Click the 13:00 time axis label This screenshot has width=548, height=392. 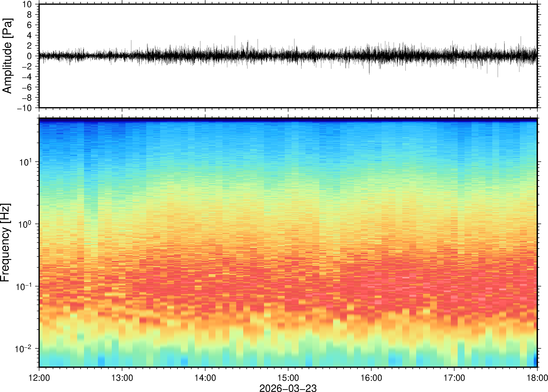point(122,378)
